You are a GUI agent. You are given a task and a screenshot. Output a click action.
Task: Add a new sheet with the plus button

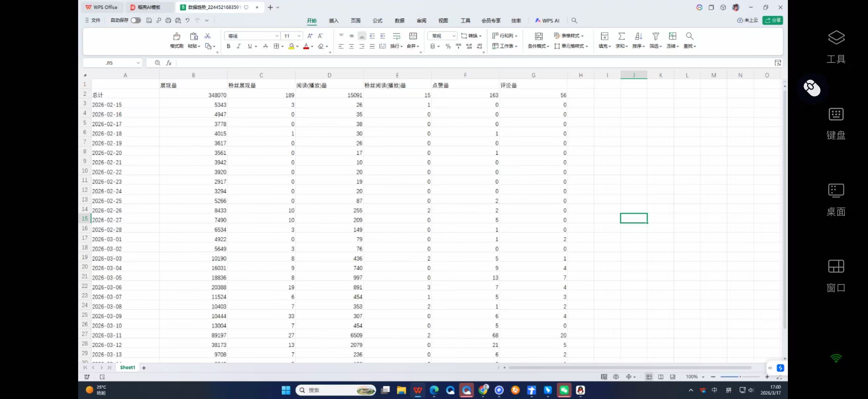[144, 367]
